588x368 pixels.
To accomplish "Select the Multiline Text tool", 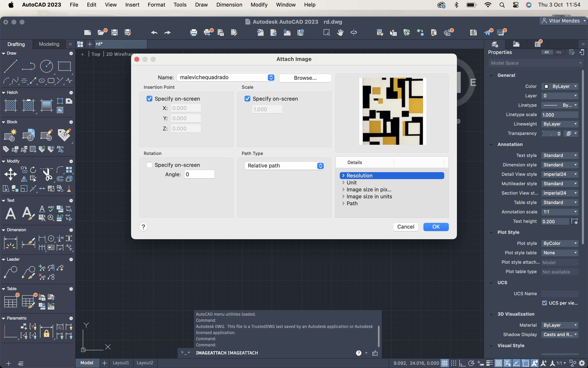I will point(11,213).
